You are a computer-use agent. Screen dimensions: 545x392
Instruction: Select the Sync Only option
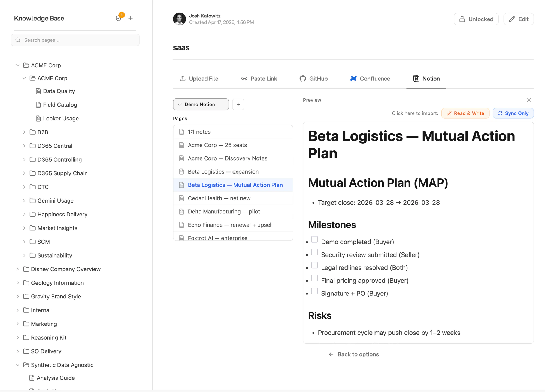point(513,113)
